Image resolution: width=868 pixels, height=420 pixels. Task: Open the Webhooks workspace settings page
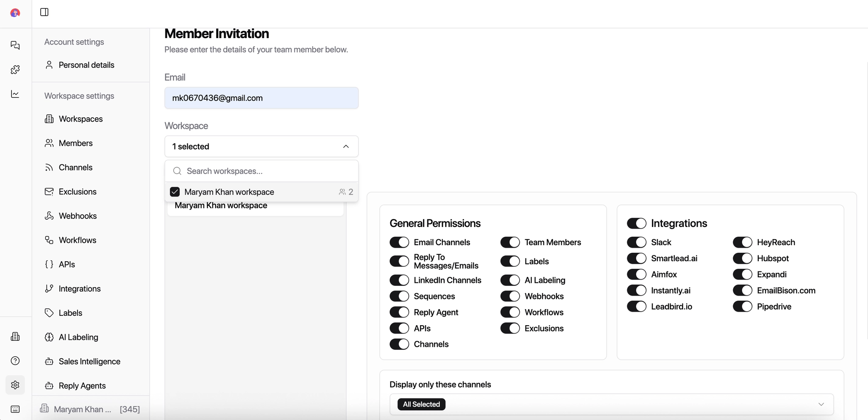[x=78, y=216]
